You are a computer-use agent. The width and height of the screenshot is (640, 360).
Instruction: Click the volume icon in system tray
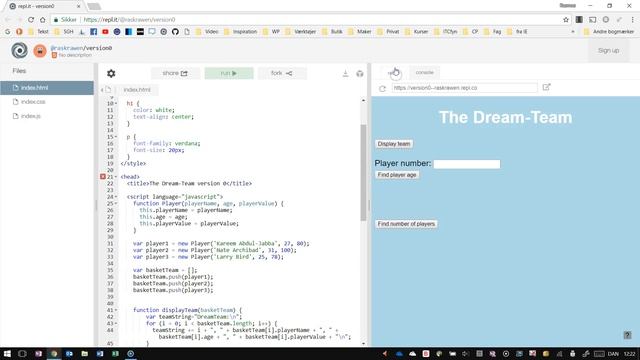click(466, 353)
